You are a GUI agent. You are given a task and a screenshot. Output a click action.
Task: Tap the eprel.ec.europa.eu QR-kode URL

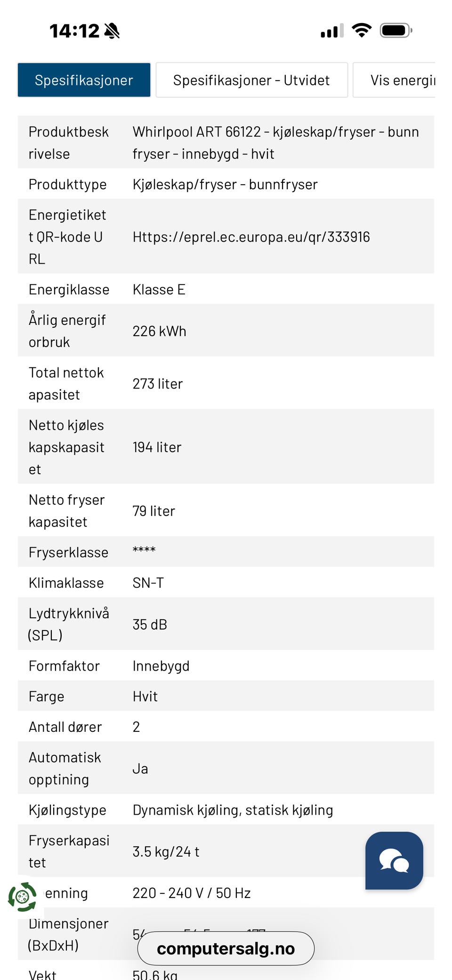click(251, 236)
